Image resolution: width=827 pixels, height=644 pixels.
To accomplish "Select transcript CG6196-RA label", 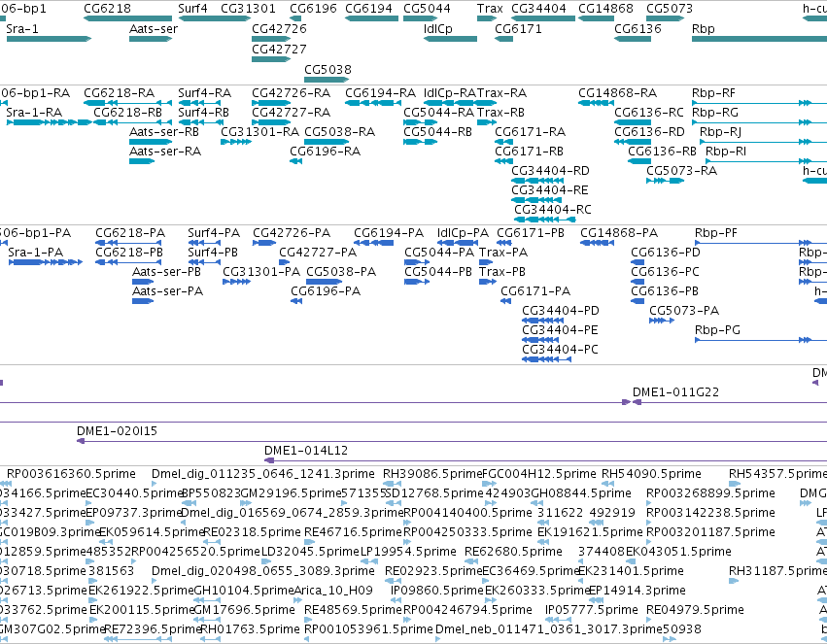I will coord(325,152).
